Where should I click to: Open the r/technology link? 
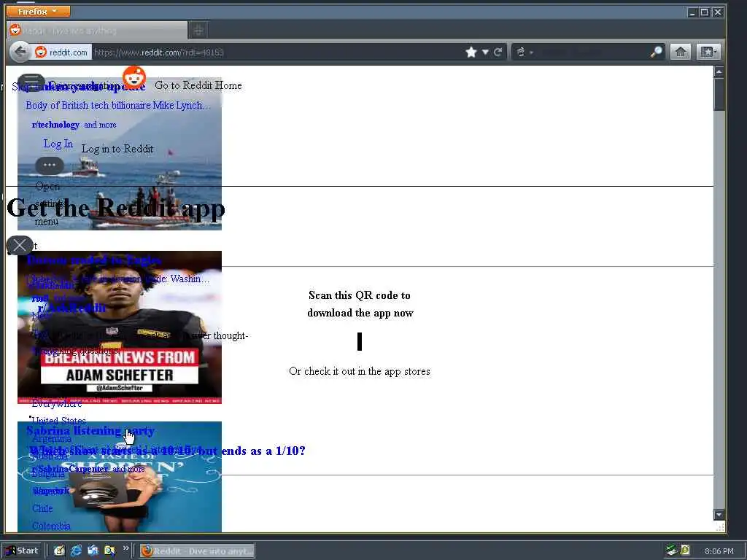click(55, 125)
